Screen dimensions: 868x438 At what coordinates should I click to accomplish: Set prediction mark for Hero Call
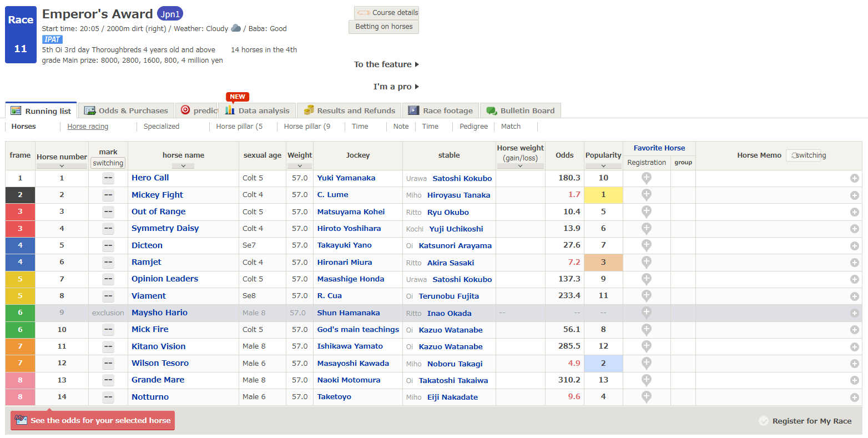click(108, 178)
